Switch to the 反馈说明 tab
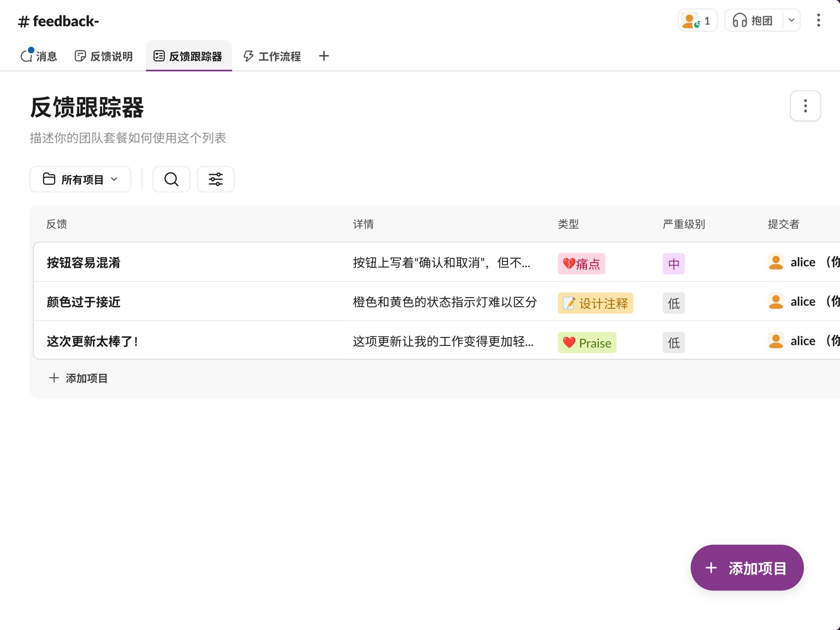This screenshot has width=840, height=630. (x=103, y=56)
